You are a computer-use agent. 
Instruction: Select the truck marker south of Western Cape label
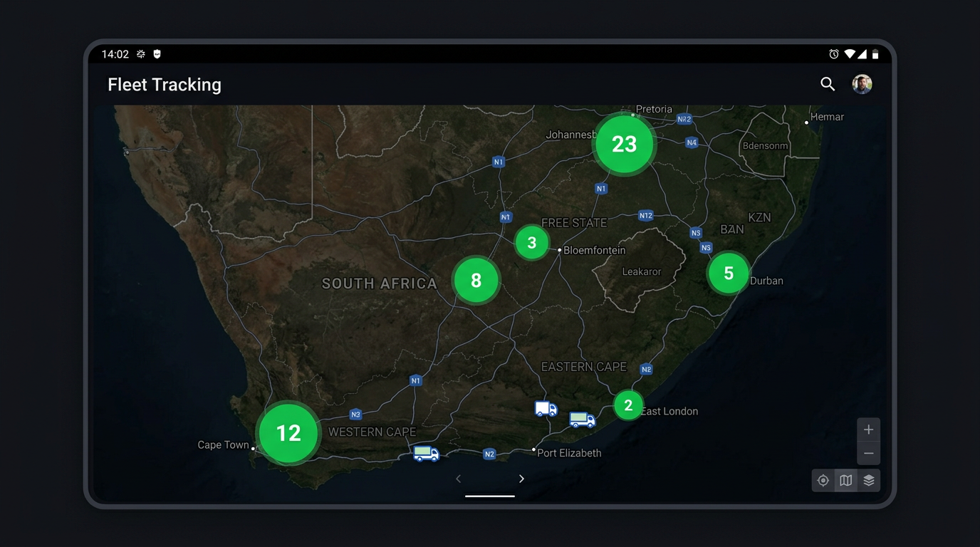(426, 454)
